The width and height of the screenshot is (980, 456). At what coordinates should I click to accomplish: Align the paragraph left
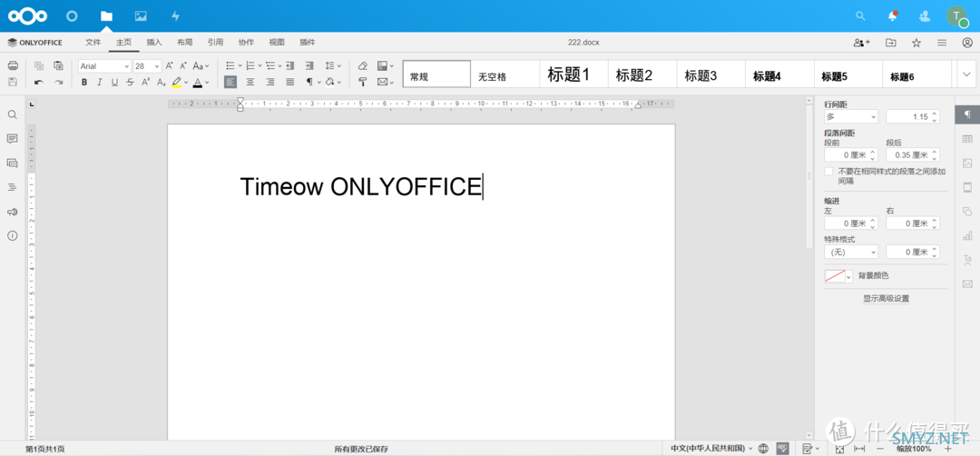point(230,82)
